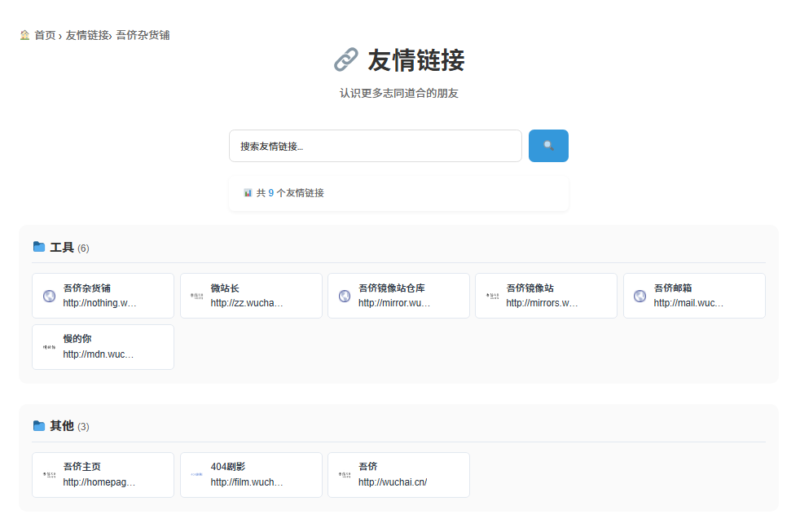
Task: Select the 工具 category heading
Action: (x=62, y=248)
